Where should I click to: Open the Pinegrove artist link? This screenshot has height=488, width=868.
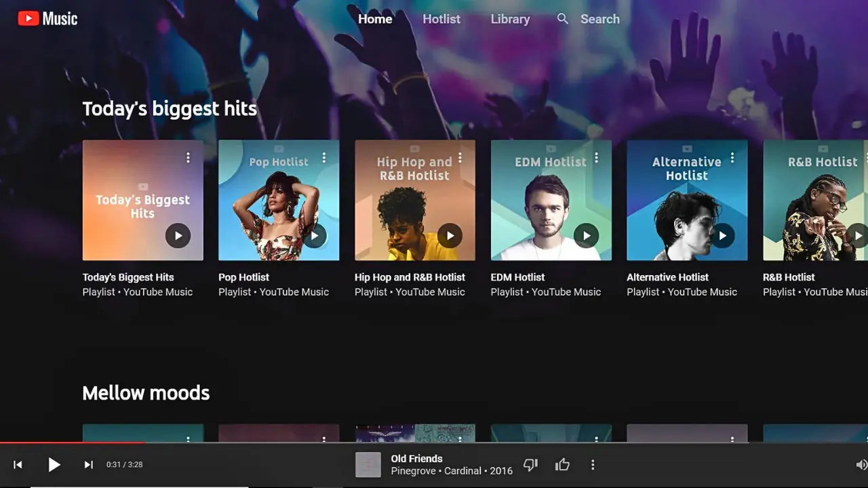[x=414, y=471]
